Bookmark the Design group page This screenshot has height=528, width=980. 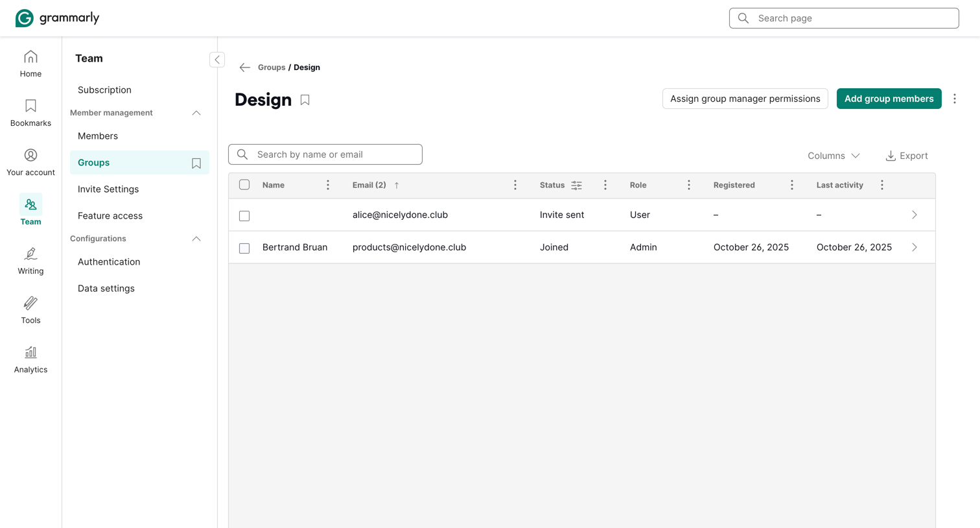305,100
